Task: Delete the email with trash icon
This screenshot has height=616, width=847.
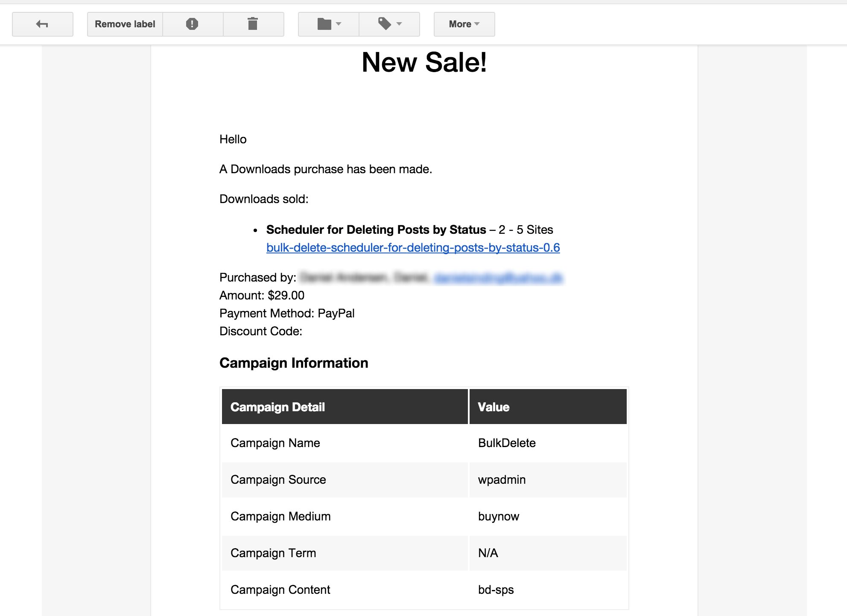Action: [x=253, y=24]
